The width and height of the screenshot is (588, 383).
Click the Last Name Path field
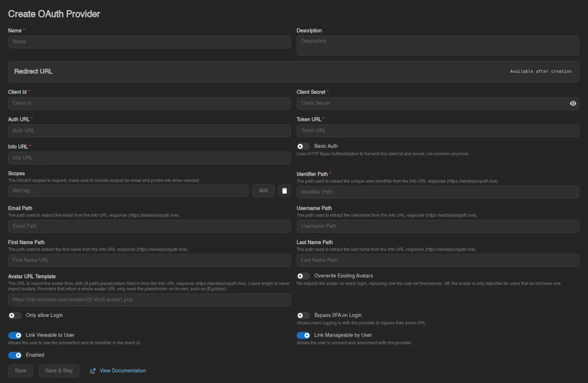point(438,261)
